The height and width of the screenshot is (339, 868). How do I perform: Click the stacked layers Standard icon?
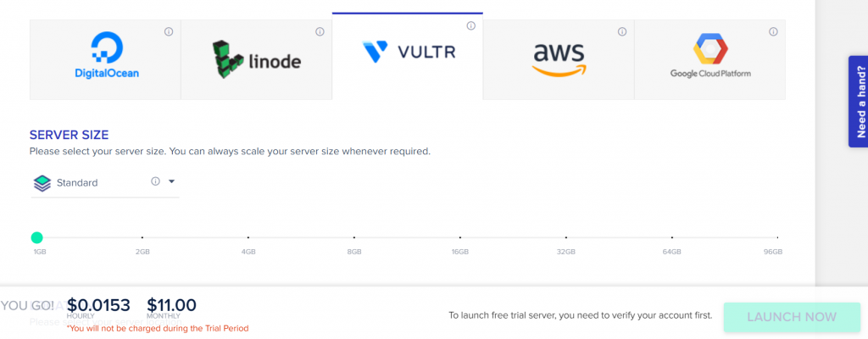tap(42, 183)
